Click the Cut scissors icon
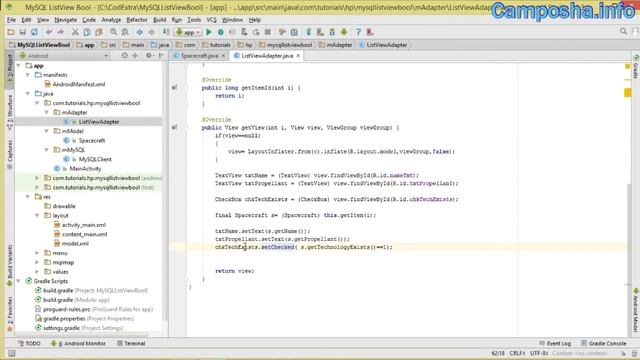This screenshot has width=640, height=360. (75, 32)
